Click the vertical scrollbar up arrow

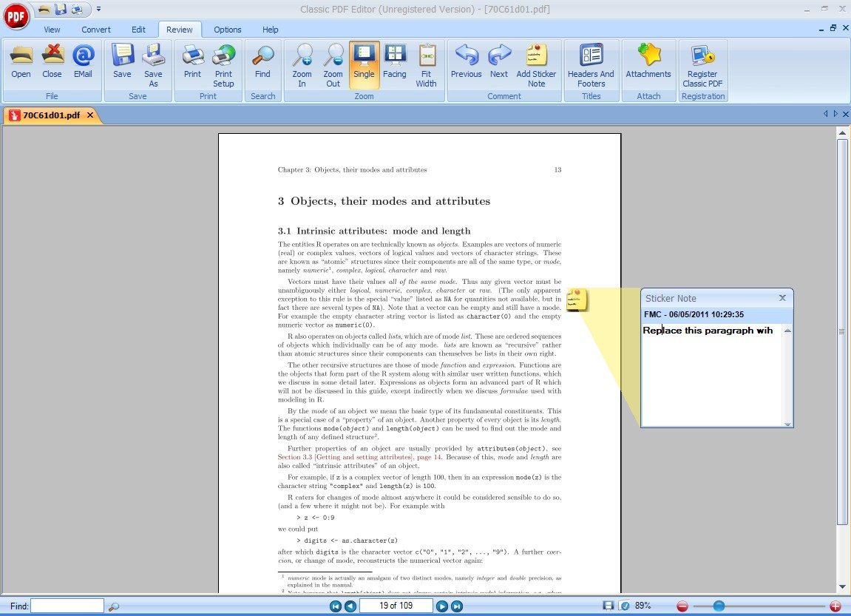(842, 132)
